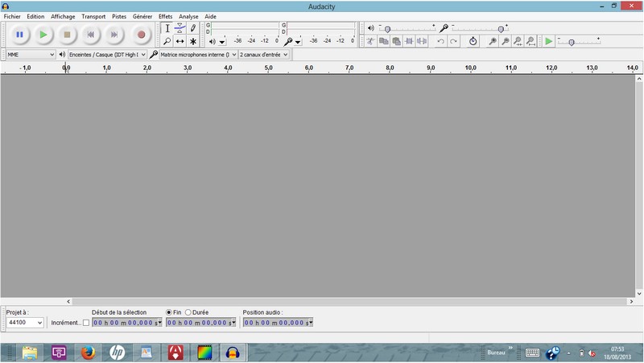Image resolution: width=644 pixels, height=363 pixels.
Task: Click the Zoom In magnifier
Action: 493,41
